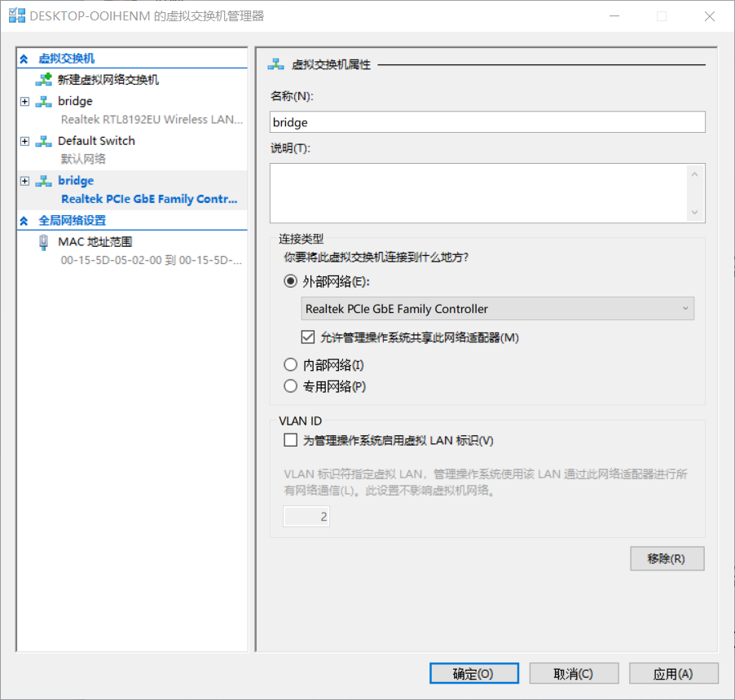The height and width of the screenshot is (700, 735).
Task: Collapse the 全局网络设置 section
Action: [24, 221]
